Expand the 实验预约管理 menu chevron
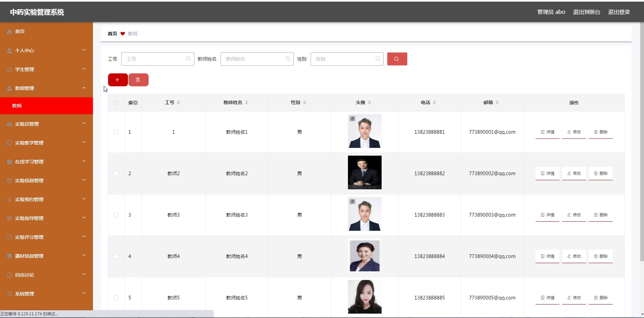This screenshot has height=318, width=644. 84,199
